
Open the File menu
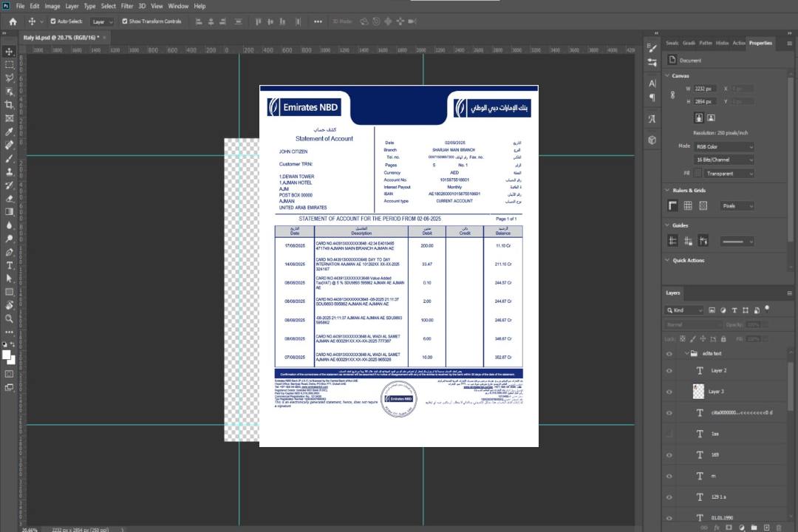pyautogui.click(x=20, y=6)
